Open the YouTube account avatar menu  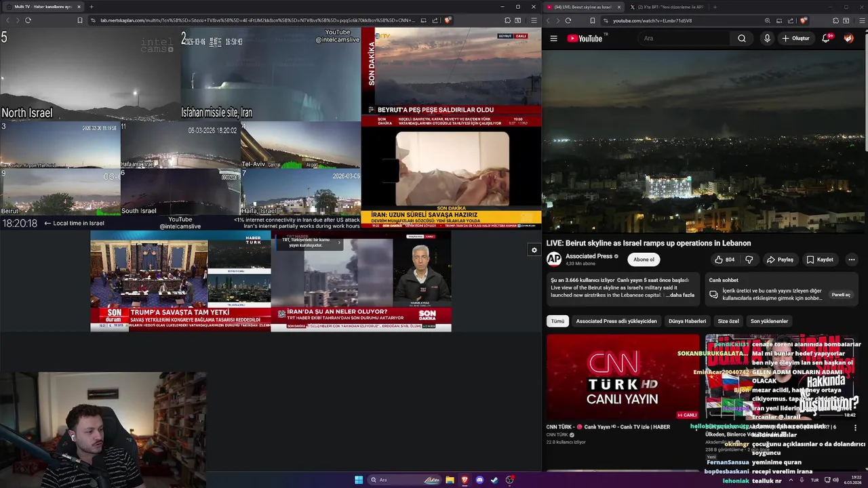(x=848, y=39)
